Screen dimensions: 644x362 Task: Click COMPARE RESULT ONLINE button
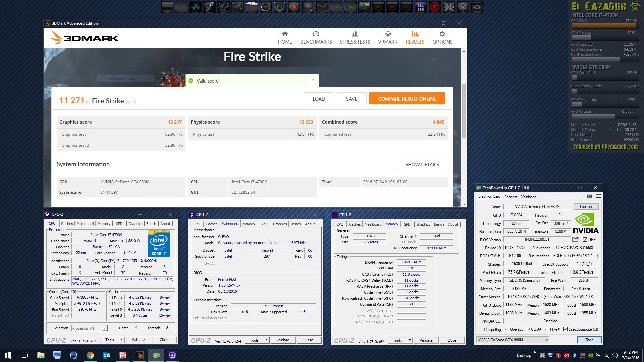(407, 99)
